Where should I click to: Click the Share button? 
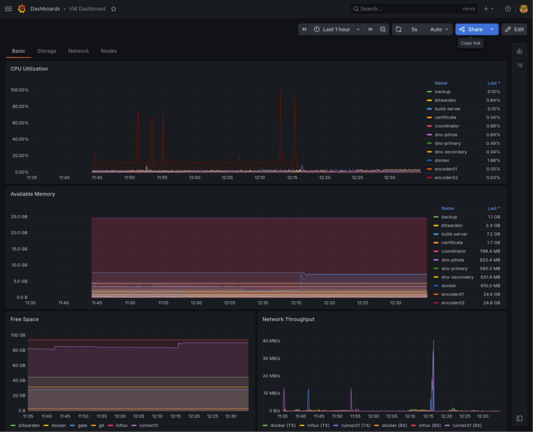pyautogui.click(x=471, y=29)
